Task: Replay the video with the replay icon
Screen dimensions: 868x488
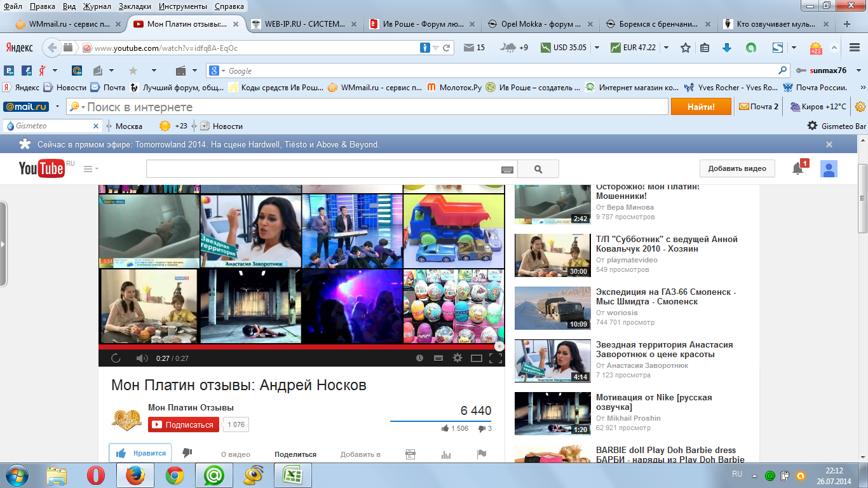Action: point(116,358)
